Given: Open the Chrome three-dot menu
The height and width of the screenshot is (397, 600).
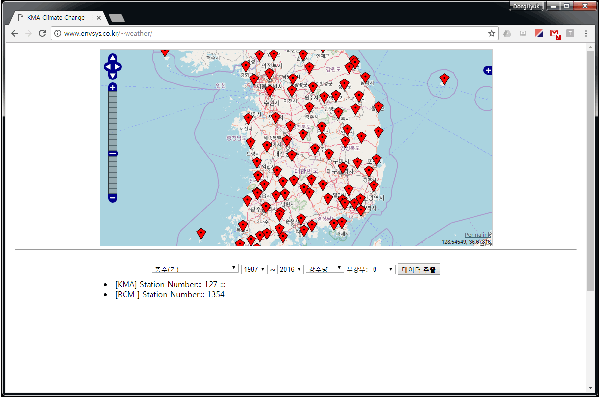Looking at the screenshot, I should pyautogui.click(x=586, y=34).
